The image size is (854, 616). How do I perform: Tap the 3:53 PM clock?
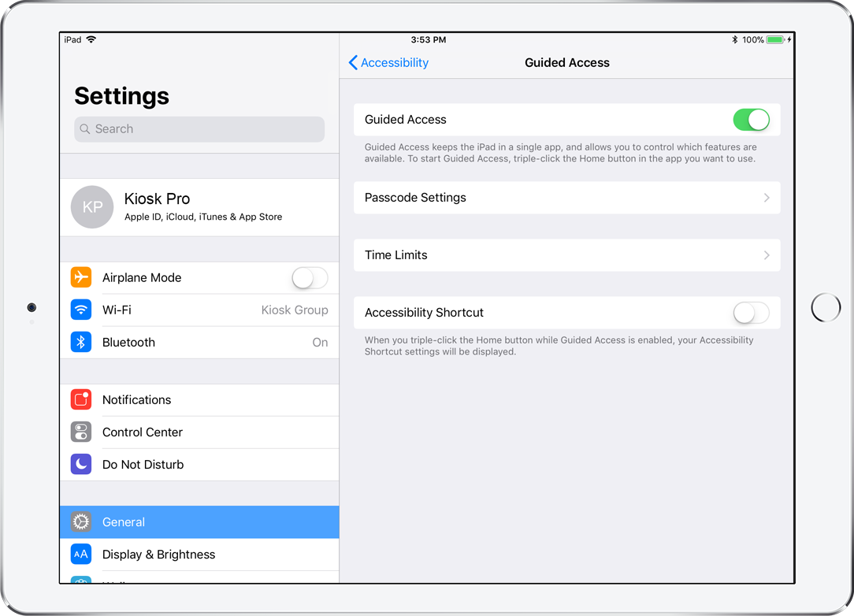428,39
